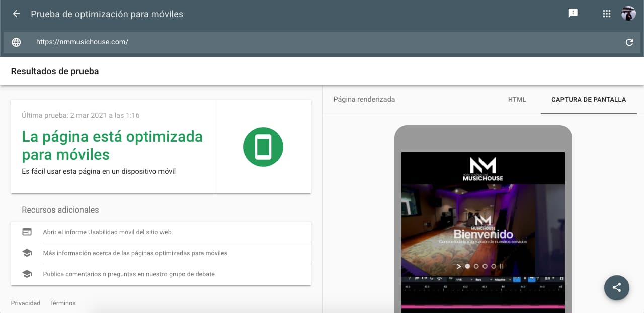Screen dimensions: 644x313
Task: Switch to the HTML tab
Action: pyautogui.click(x=517, y=100)
